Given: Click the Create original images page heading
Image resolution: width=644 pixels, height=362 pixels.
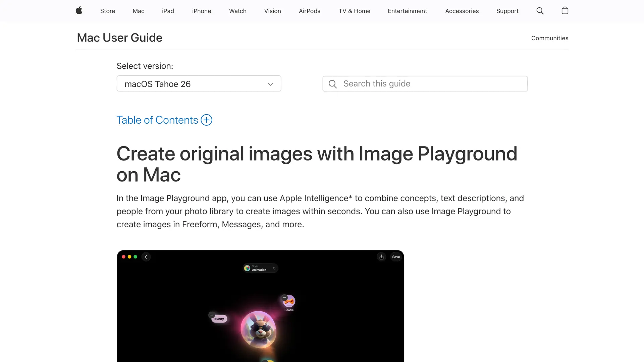Looking at the screenshot, I should tap(317, 164).
